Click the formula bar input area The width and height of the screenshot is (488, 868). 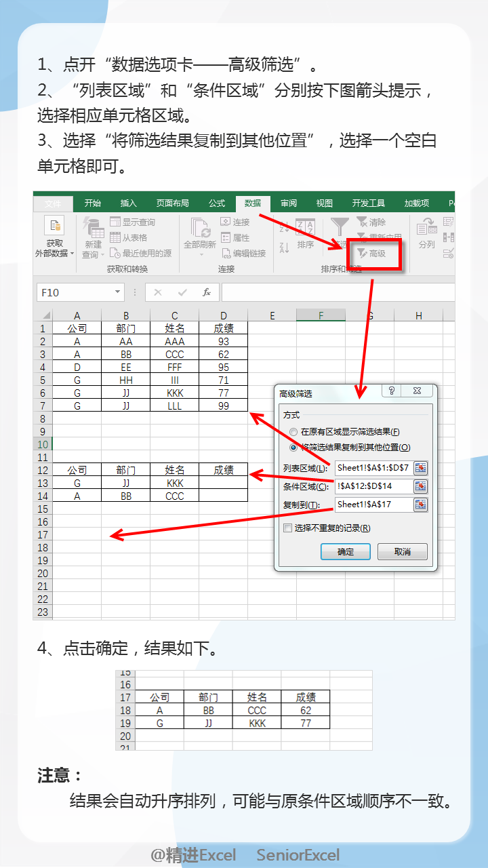(x=338, y=292)
